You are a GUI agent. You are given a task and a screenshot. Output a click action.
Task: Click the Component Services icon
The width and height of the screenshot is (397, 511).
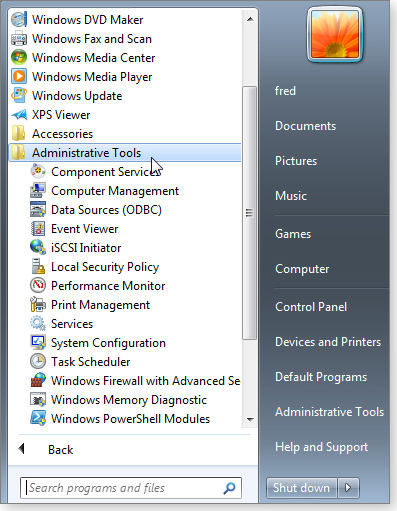(38, 172)
